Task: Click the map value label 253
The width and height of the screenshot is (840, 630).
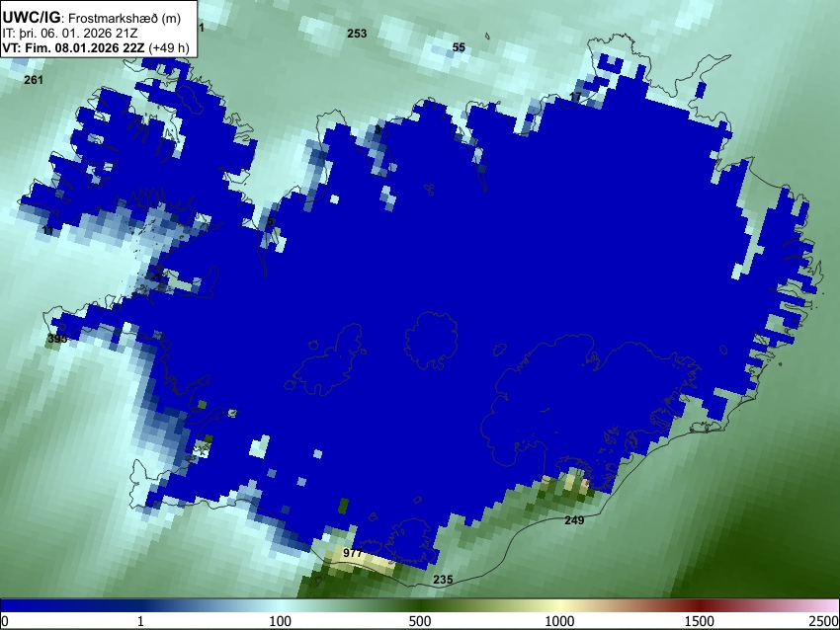Action: [x=357, y=34]
